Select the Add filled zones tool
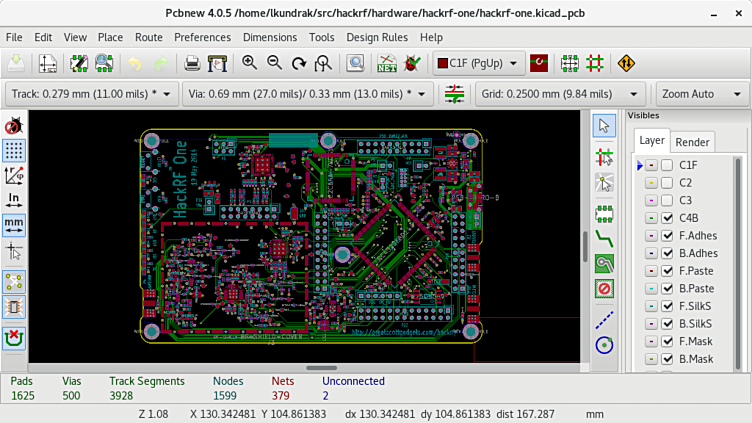The width and height of the screenshot is (752, 423). 603,263
